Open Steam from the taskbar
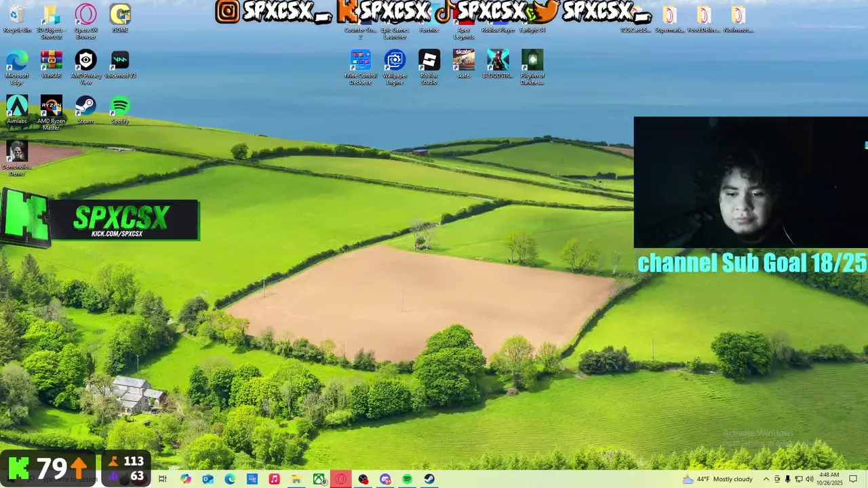 429,479
